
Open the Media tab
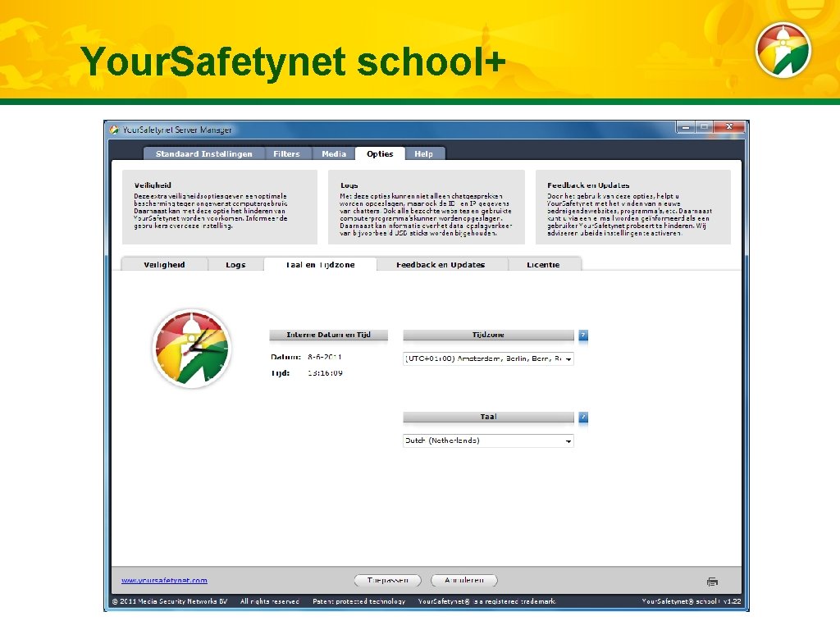[x=334, y=153]
